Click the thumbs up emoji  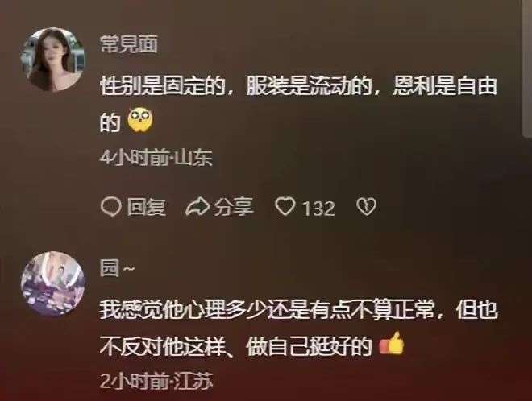pos(393,344)
